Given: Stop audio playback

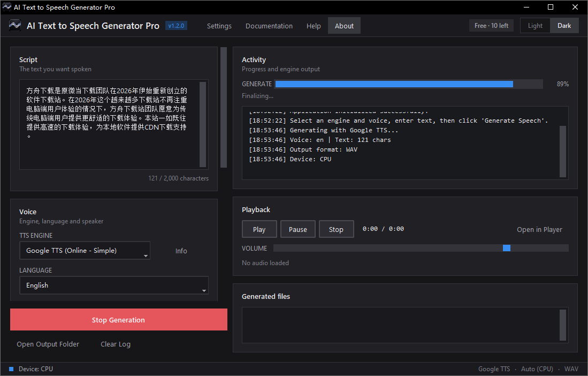Looking at the screenshot, I should (x=336, y=229).
